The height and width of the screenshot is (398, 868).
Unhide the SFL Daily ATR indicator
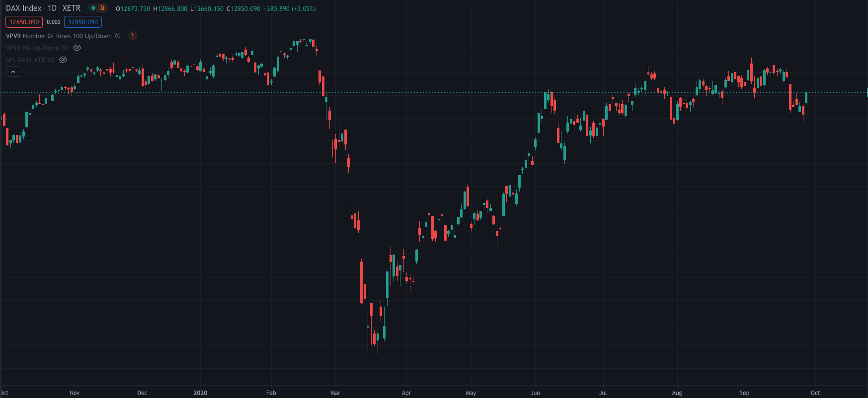click(x=63, y=60)
